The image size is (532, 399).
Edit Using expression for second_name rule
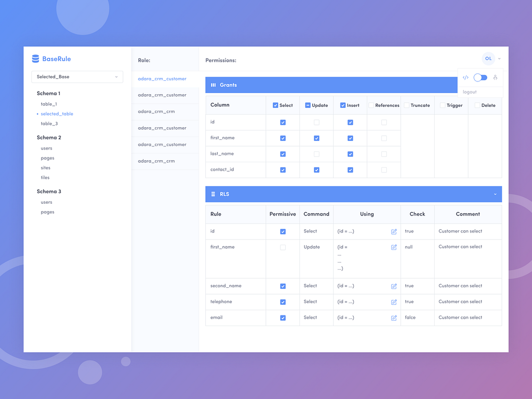394,286
